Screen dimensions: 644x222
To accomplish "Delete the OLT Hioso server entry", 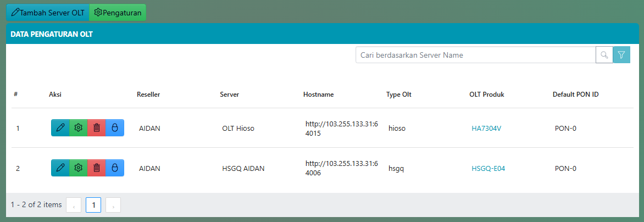I will [x=97, y=127].
